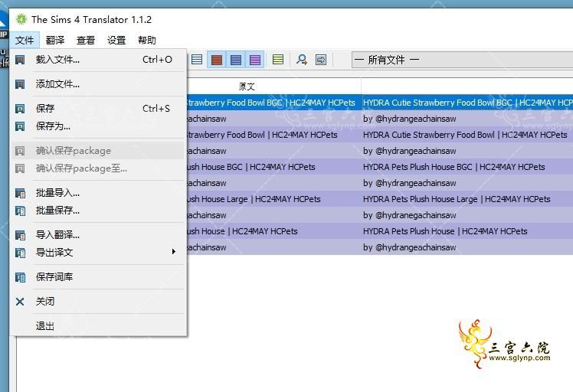573x392 pixels.
Task: Select 批量导入... menu entry
Action: click(x=97, y=193)
